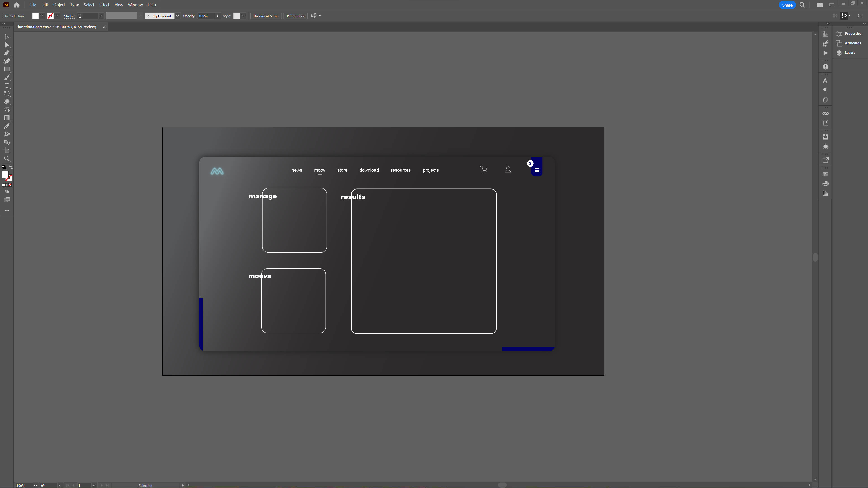Toggle the drawing mode icon
This screenshot has height=488, width=868.
pos(7,192)
